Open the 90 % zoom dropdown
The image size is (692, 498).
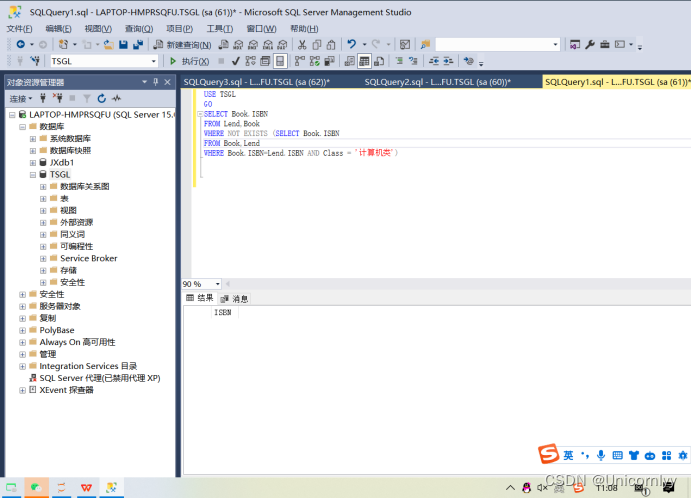[217, 284]
